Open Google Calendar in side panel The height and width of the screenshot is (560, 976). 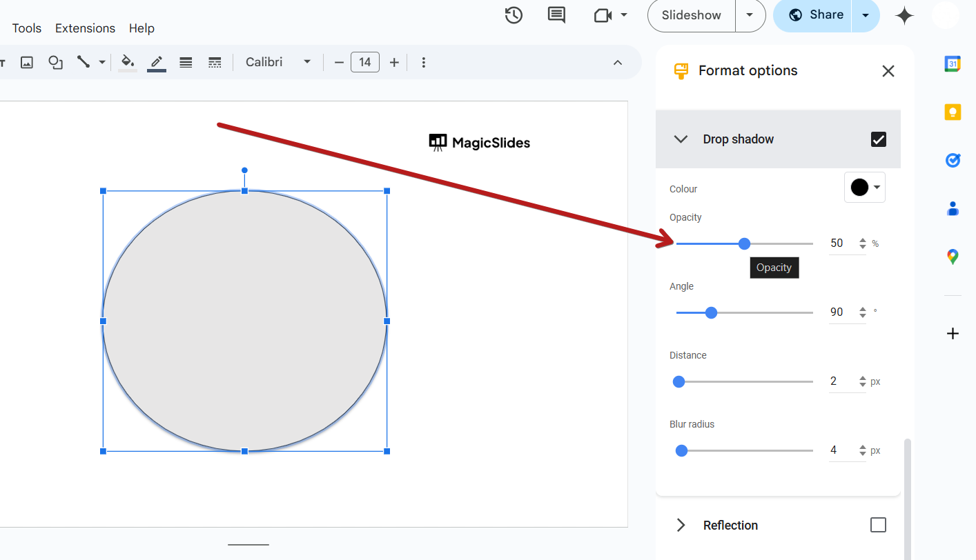pos(953,63)
